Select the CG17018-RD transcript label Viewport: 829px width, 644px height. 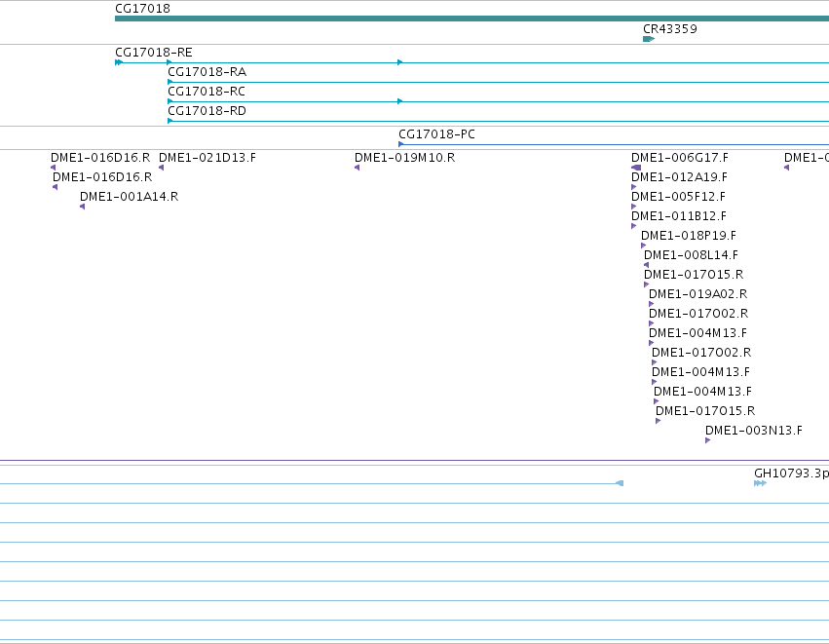pos(207,111)
